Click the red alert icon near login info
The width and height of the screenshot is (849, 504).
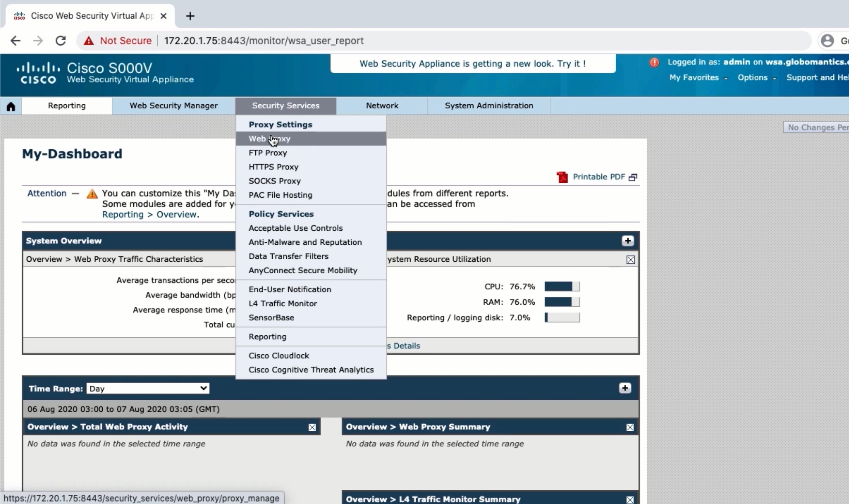tap(654, 62)
